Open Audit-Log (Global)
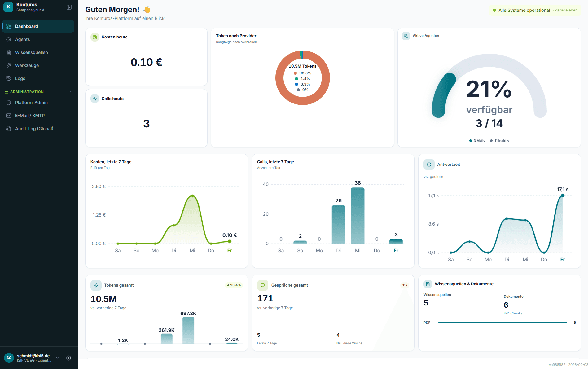Viewport: 588px width, 369px height. click(x=38, y=129)
